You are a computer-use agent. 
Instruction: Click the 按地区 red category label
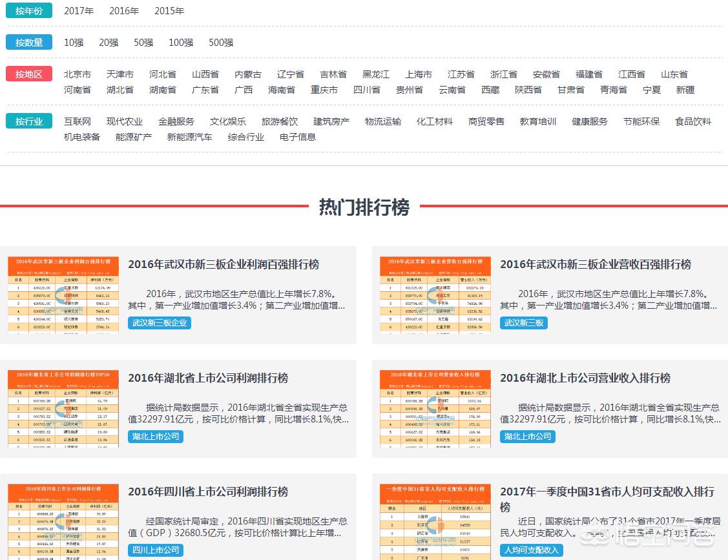point(29,74)
